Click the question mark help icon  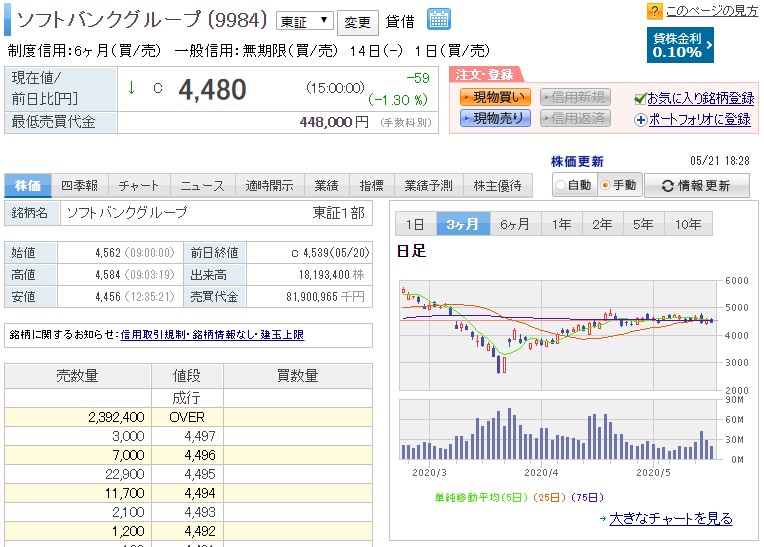654,11
